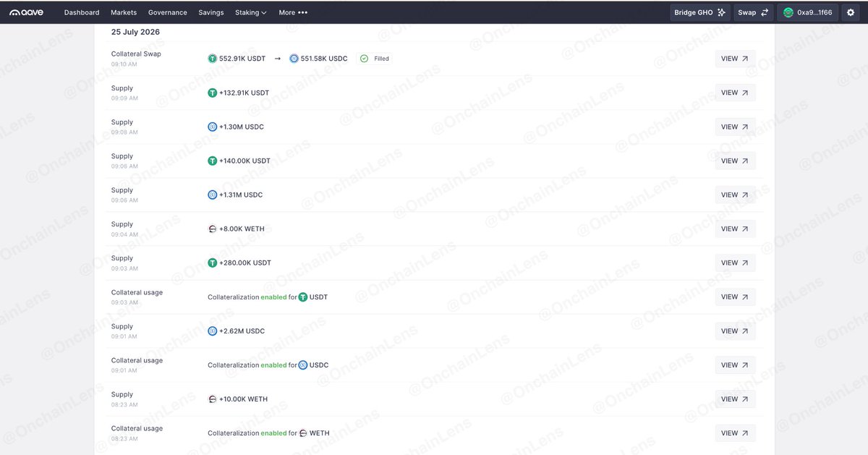View the +2.62M USDC supply transaction

pyautogui.click(x=735, y=331)
